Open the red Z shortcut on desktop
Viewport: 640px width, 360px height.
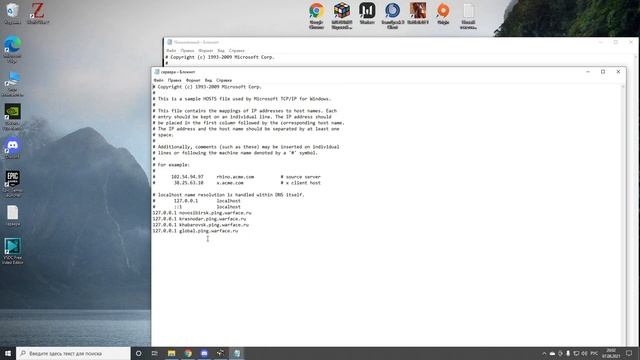[x=38, y=13]
